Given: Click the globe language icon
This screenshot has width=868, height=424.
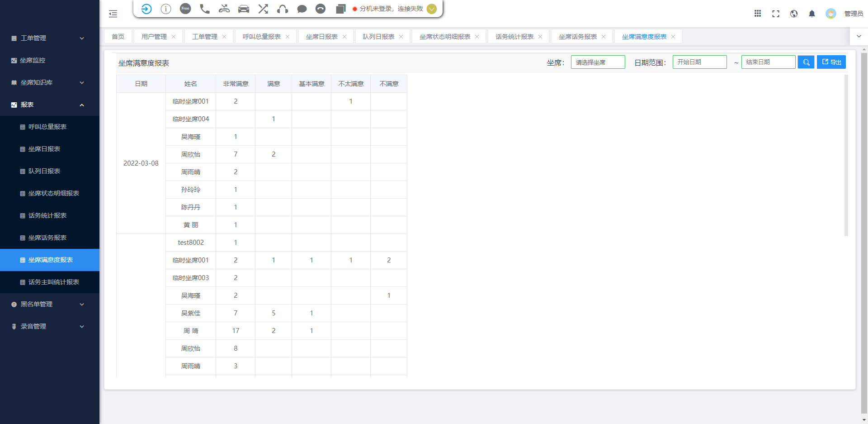Looking at the screenshot, I should tap(794, 14).
